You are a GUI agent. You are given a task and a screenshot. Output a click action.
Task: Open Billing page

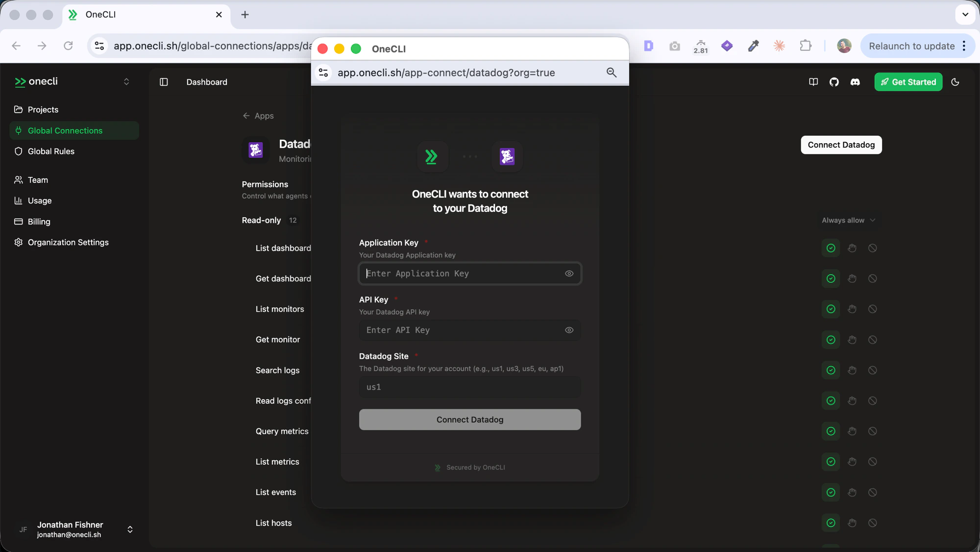pos(73,222)
